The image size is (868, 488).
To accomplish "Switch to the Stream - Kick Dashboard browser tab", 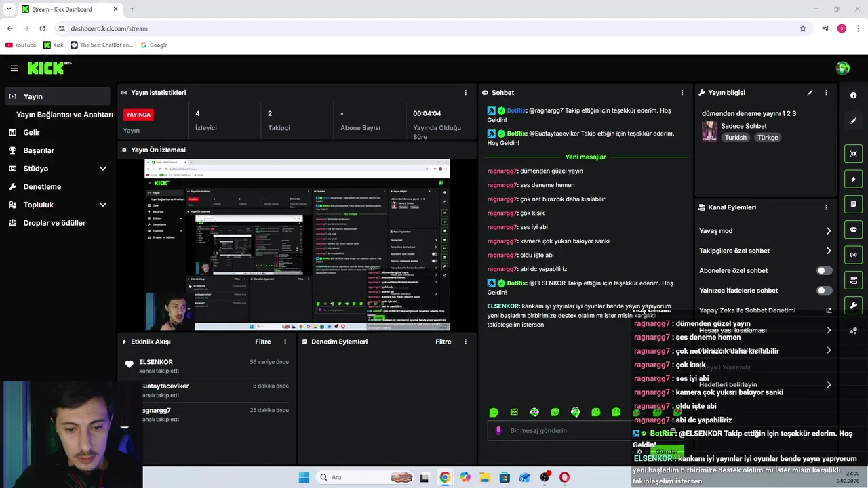I will click(x=69, y=9).
